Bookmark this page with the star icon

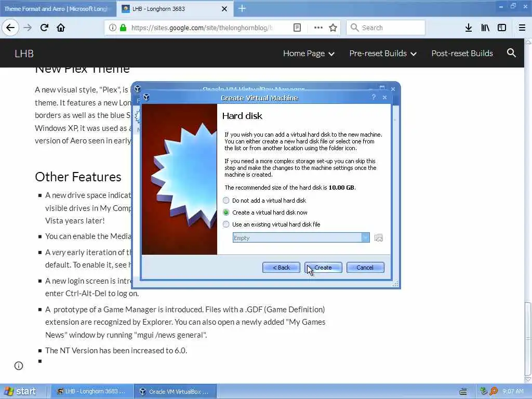click(x=333, y=28)
